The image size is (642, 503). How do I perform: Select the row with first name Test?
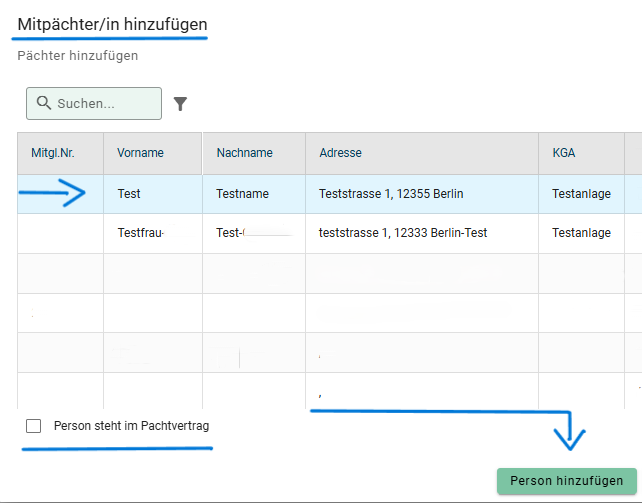pos(129,194)
